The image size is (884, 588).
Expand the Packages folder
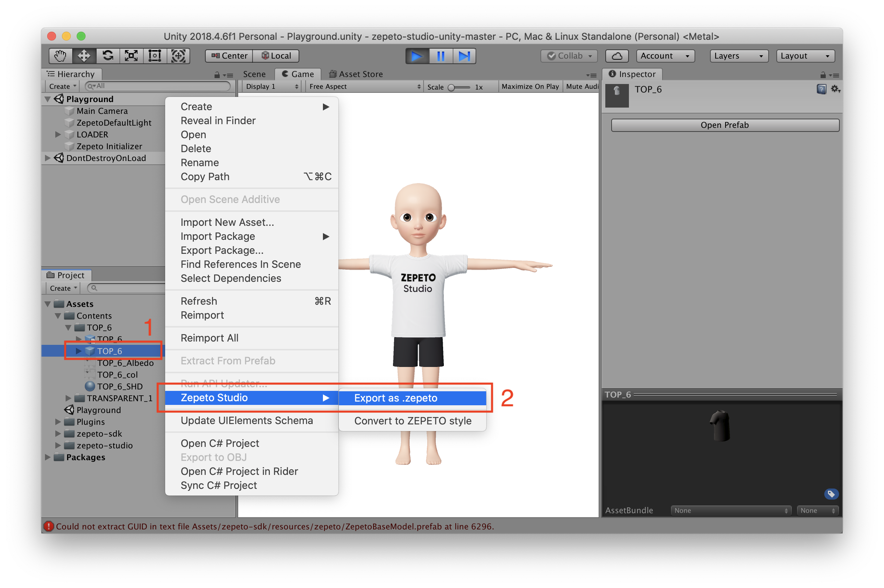tap(48, 458)
